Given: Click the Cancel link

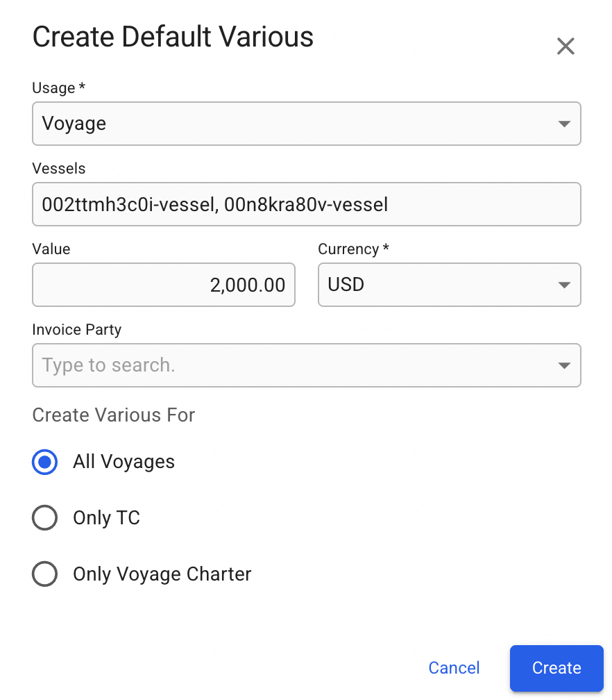Looking at the screenshot, I should [454, 668].
